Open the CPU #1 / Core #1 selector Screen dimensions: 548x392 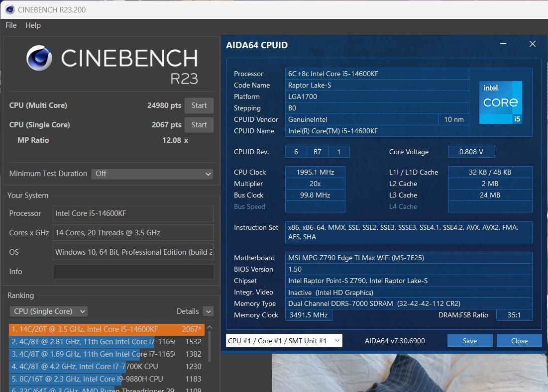click(284, 341)
